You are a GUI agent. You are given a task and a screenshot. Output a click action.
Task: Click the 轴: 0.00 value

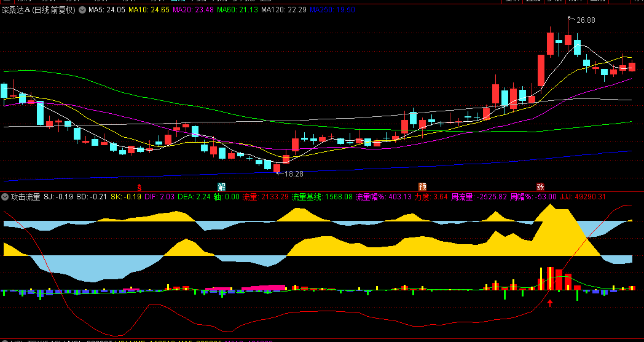tap(226, 197)
